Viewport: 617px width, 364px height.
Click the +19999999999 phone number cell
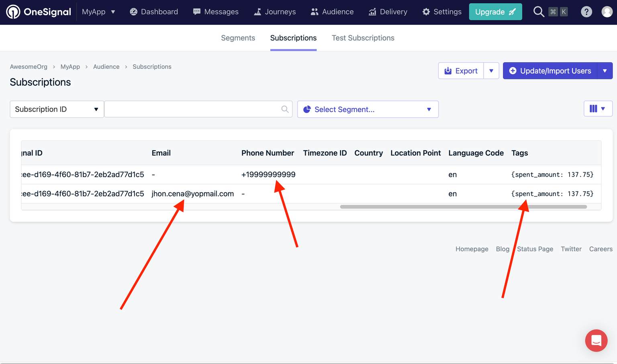268,174
